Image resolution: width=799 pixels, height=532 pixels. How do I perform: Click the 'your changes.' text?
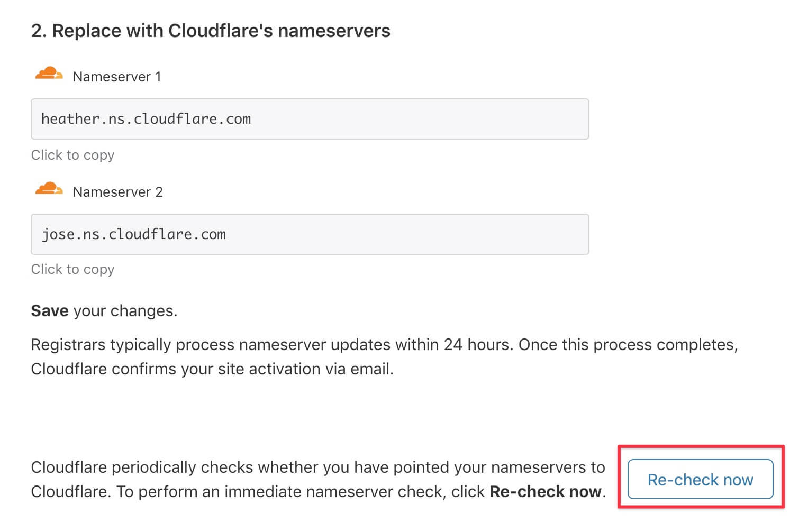coord(125,311)
